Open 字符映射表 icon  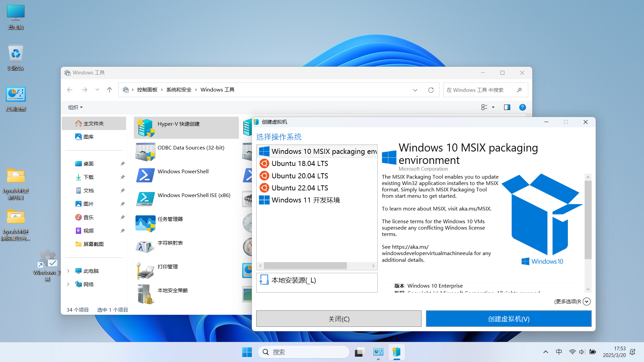(146, 247)
